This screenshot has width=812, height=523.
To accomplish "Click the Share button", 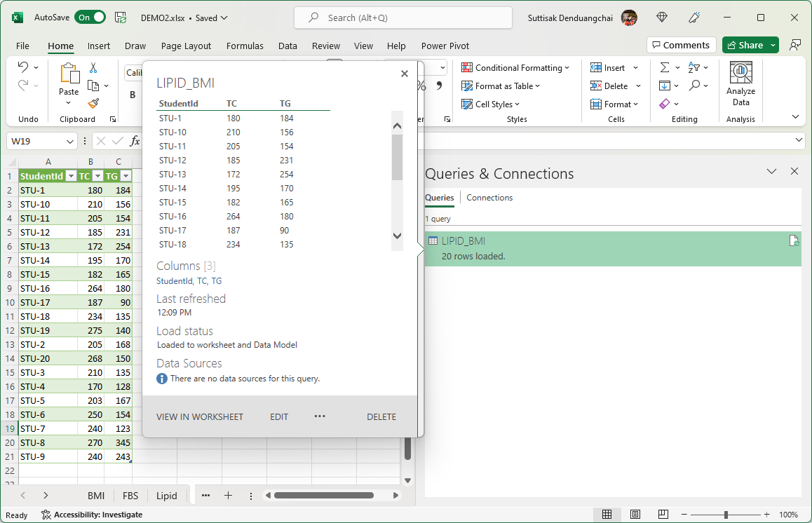I will coord(745,45).
